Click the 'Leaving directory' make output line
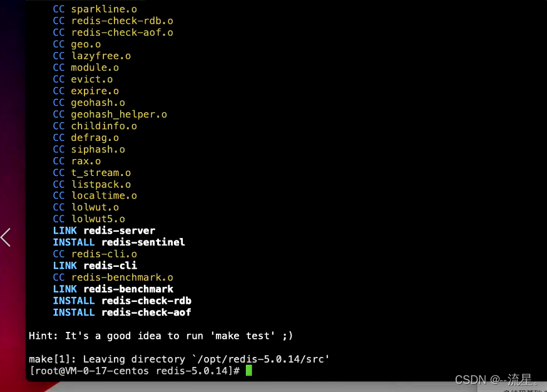 click(x=179, y=359)
